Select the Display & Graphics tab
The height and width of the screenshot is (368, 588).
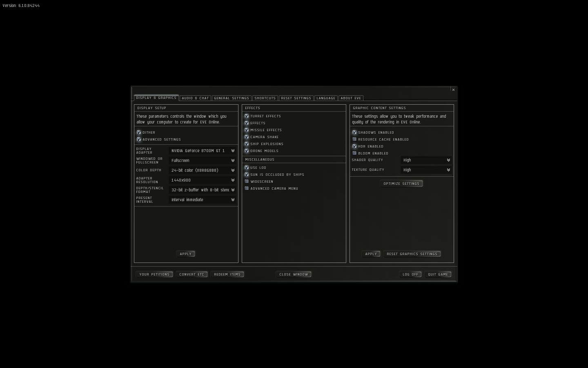coord(156,98)
